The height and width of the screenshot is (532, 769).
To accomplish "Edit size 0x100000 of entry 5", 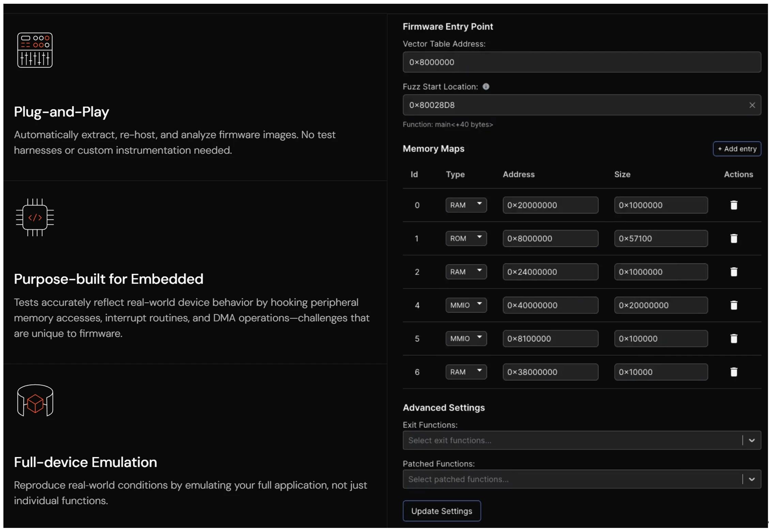I will (x=661, y=338).
